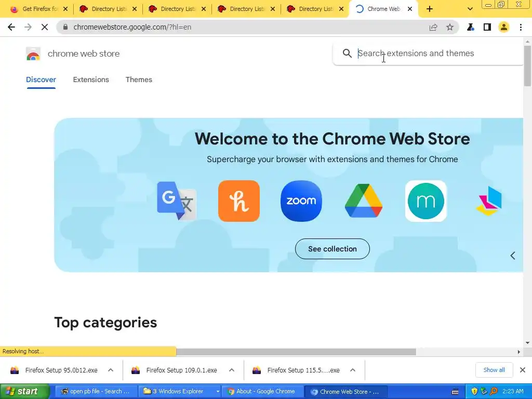
Task: Click the address bar URL
Action: (x=132, y=27)
